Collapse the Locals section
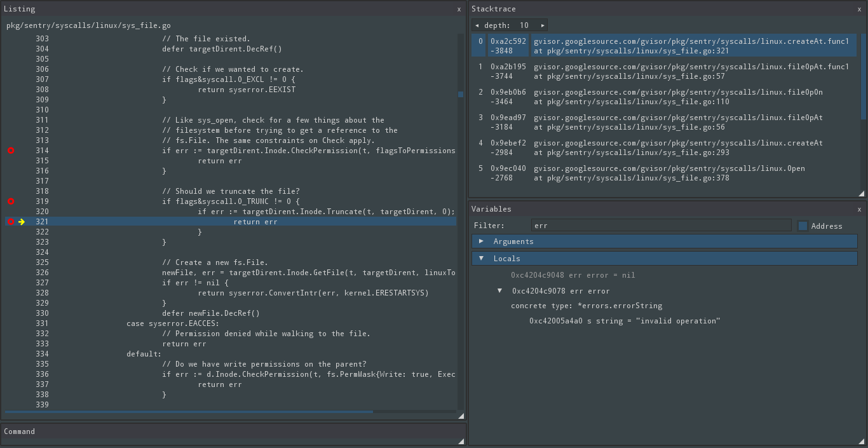868x448 pixels. 482,258
